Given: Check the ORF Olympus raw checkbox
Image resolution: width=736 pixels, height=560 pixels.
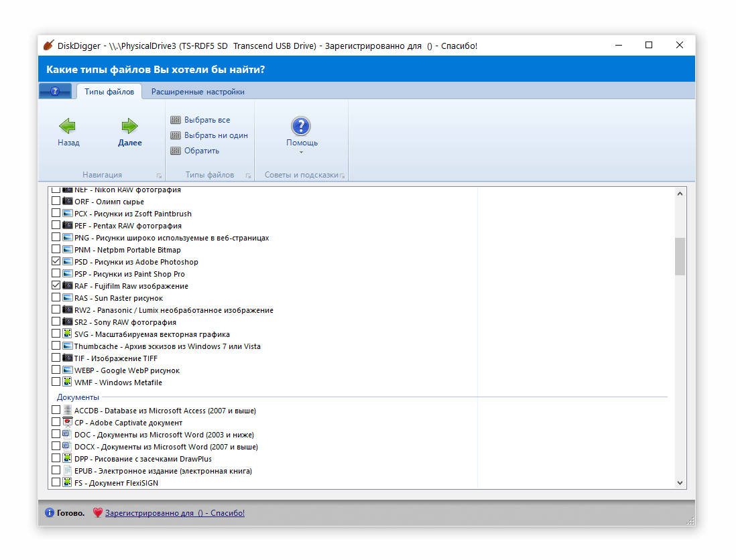Looking at the screenshot, I should tap(56, 201).
